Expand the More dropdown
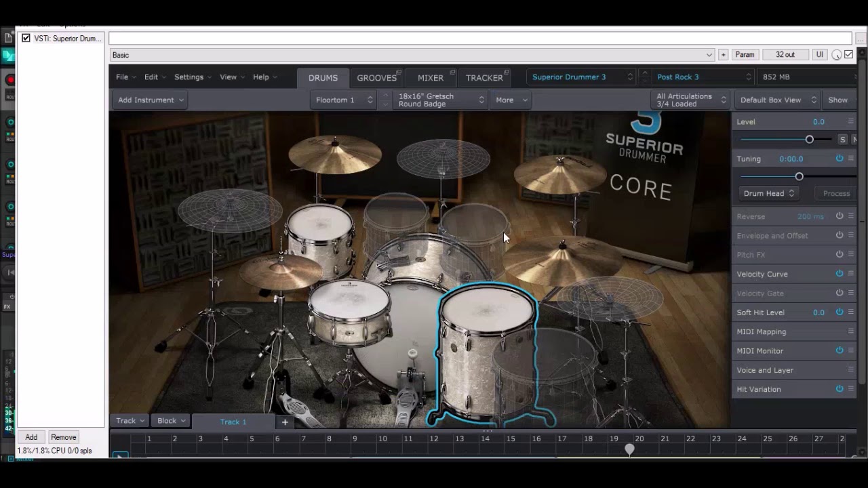The height and width of the screenshot is (488, 868). pyautogui.click(x=511, y=100)
